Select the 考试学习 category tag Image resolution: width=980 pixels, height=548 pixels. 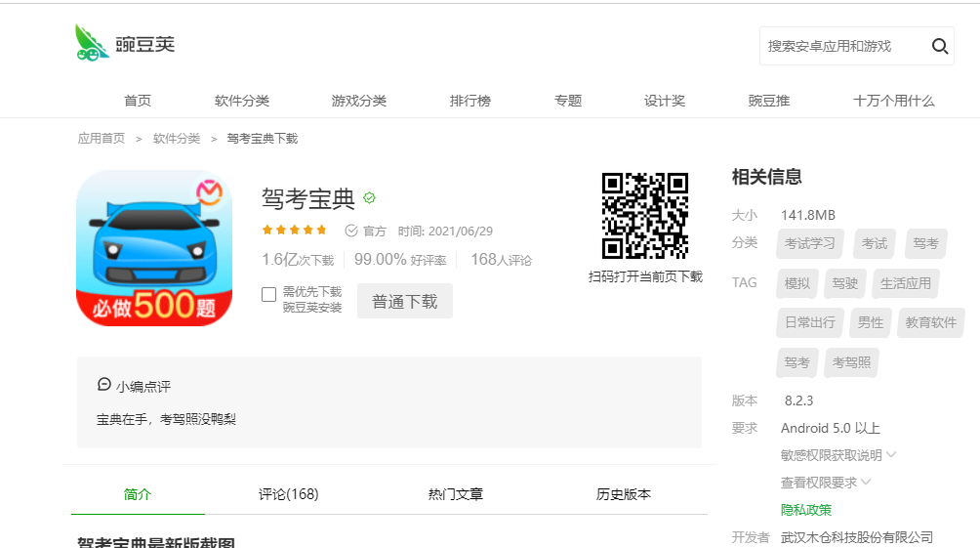pos(810,243)
